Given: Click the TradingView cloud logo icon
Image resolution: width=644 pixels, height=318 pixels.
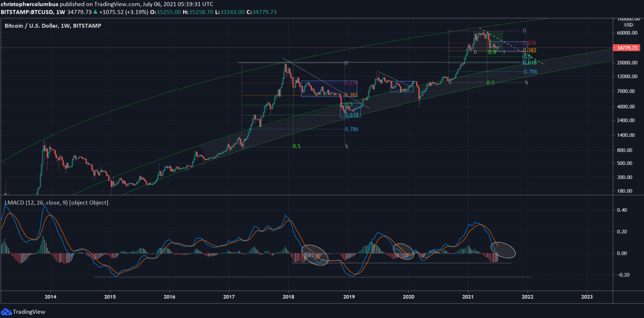Looking at the screenshot, I should (6, 312).
